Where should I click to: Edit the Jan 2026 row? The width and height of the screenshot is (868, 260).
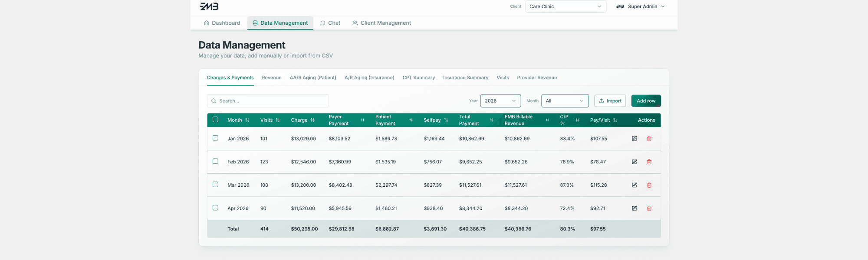click(x=634, y=139)
